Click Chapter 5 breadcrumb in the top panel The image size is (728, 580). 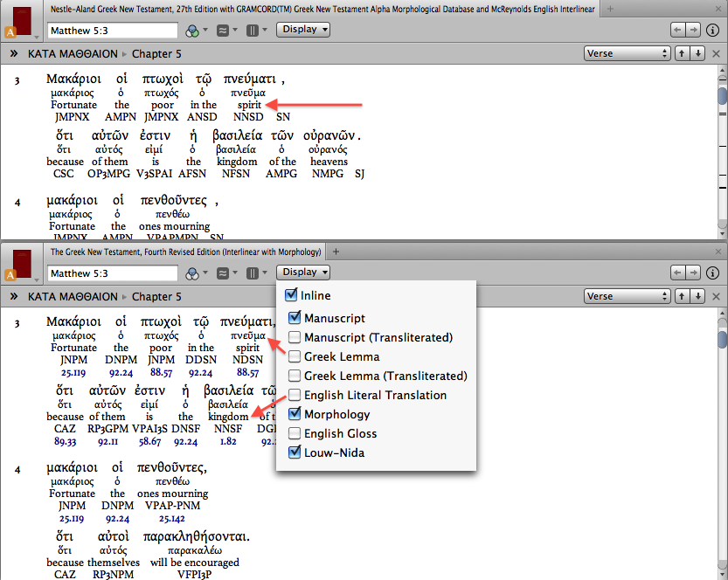(x=156, y=54)
